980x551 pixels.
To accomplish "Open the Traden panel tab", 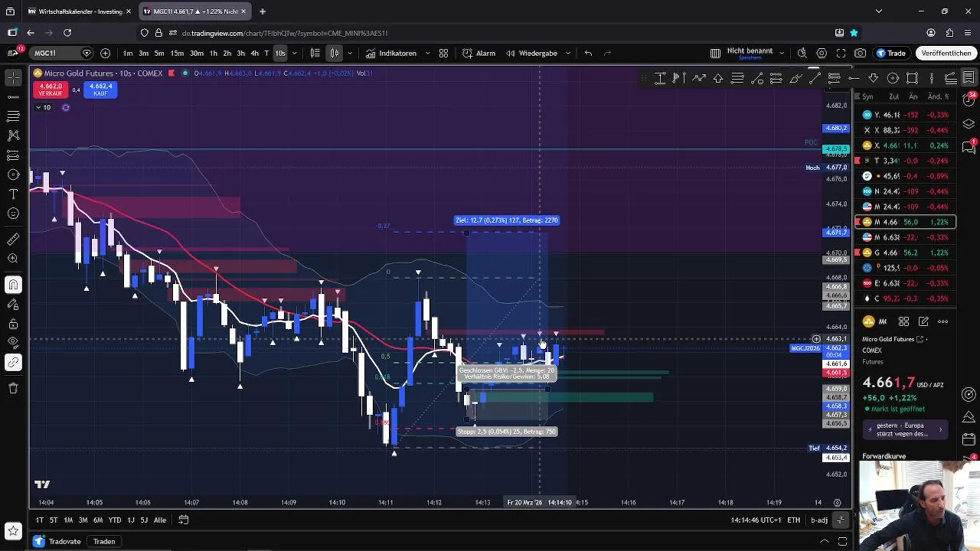I will point(104,541).
